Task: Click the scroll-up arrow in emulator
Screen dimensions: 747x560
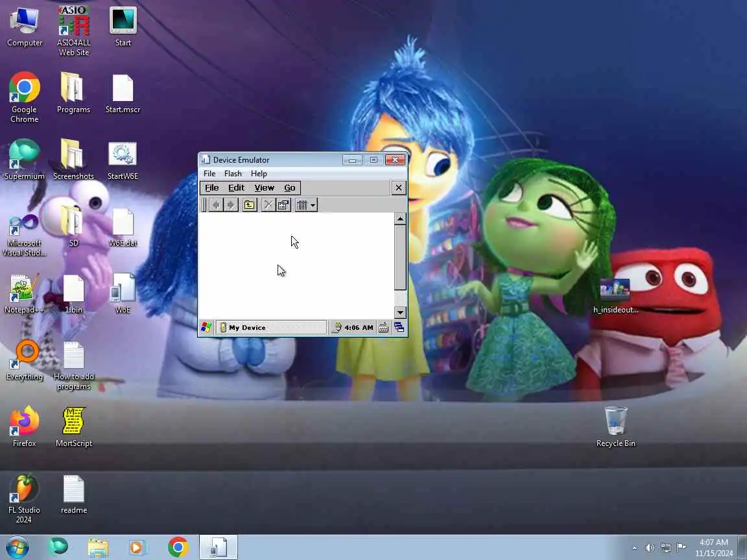Action: click(x=400, y=218)
